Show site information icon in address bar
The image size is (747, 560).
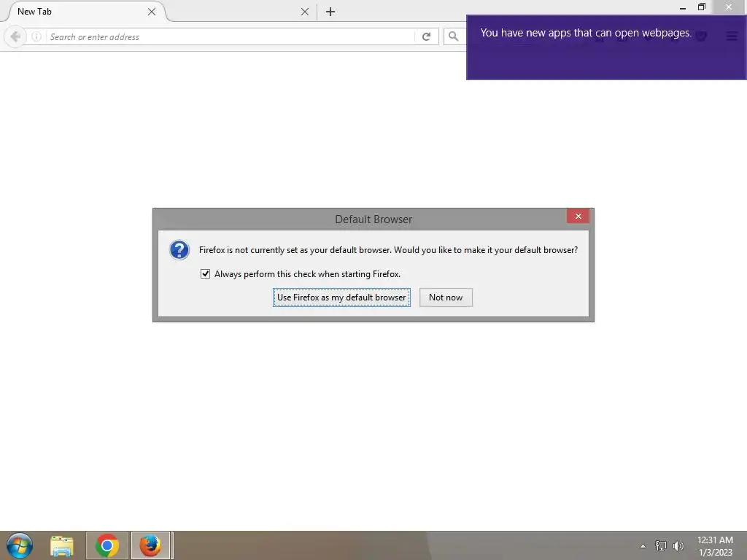point(36,36)
